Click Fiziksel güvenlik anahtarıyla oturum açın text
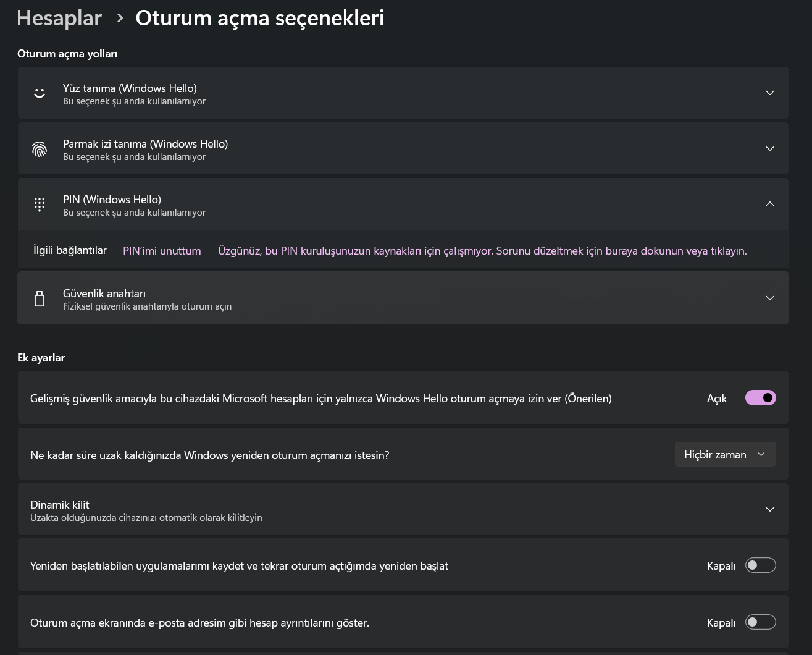 (147, 306)
